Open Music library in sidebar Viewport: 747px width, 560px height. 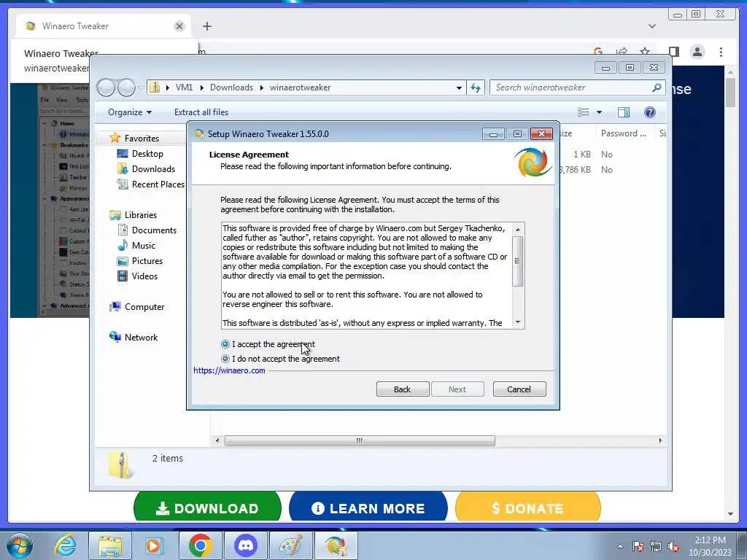pyautogui.click(x=144, y=245)
